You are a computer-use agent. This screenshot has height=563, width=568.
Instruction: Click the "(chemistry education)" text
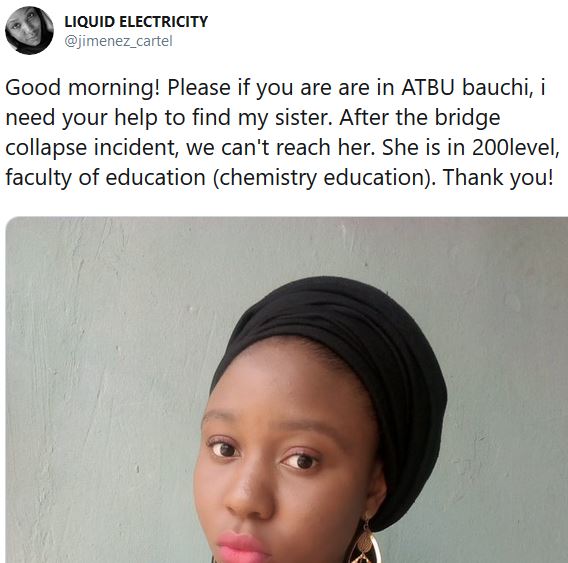[x=325, y=178]
